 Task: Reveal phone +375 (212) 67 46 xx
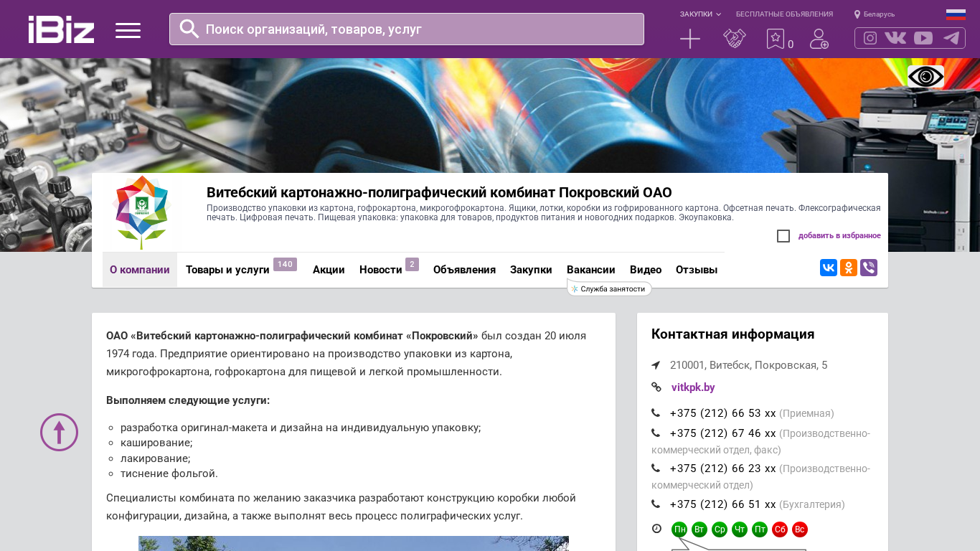pos(722,433)
